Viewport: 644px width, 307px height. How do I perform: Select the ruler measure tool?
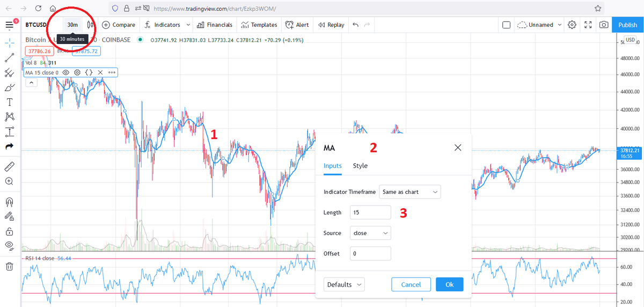click(9, 166)
